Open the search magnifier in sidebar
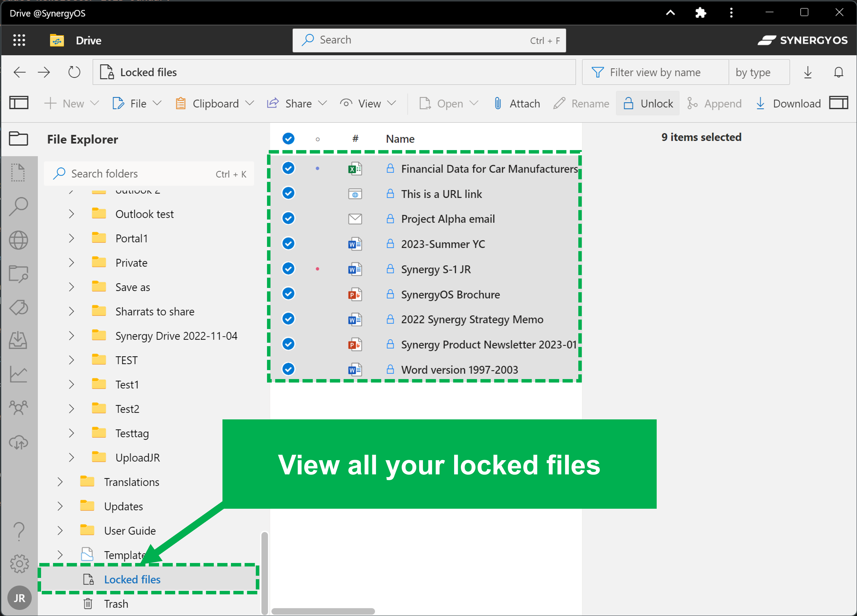The height and width of the screenshot is (616, 857). point(18,206)
